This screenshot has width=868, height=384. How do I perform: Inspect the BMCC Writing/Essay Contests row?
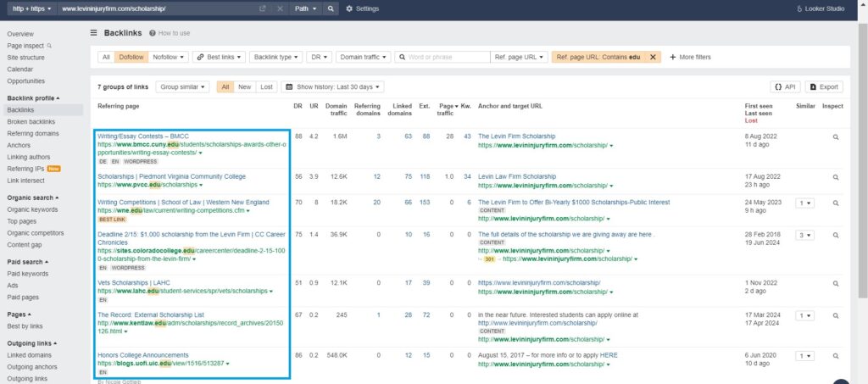click(x=836, y=136)
